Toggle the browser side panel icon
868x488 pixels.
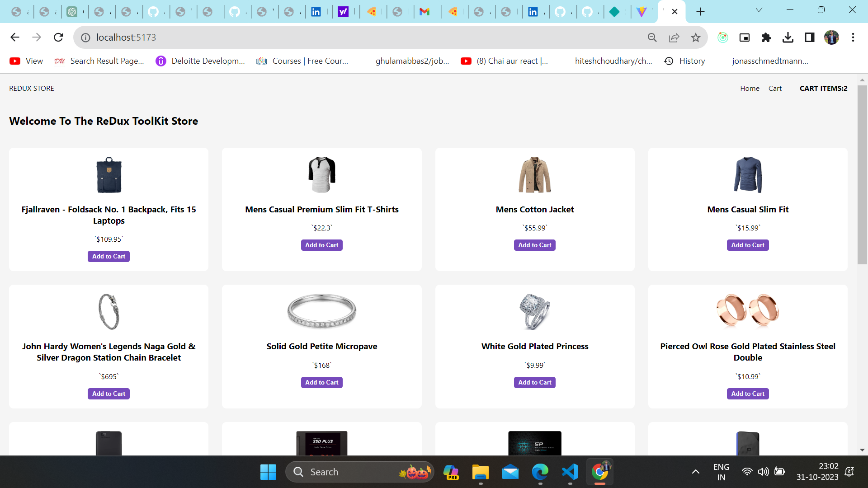tap(809, 38)
